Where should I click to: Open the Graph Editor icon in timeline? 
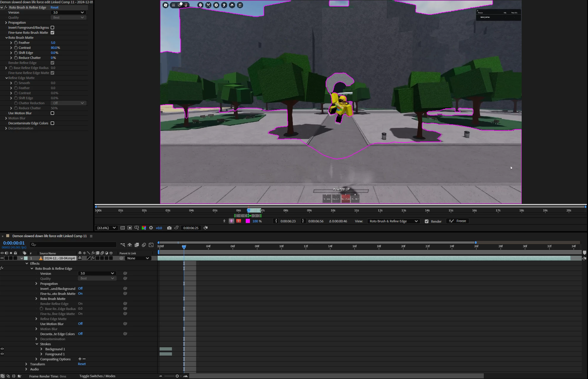coord(151,245)
